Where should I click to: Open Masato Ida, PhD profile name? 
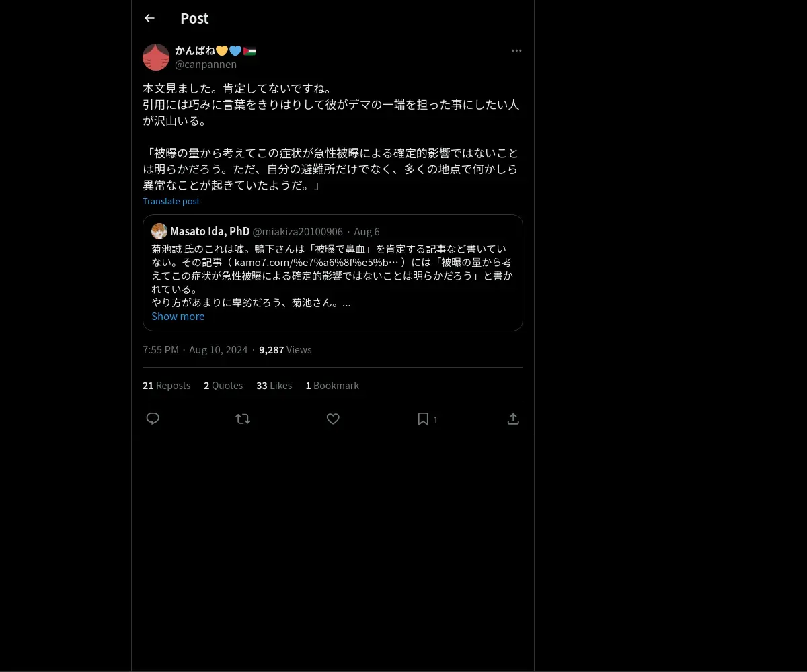210,231
